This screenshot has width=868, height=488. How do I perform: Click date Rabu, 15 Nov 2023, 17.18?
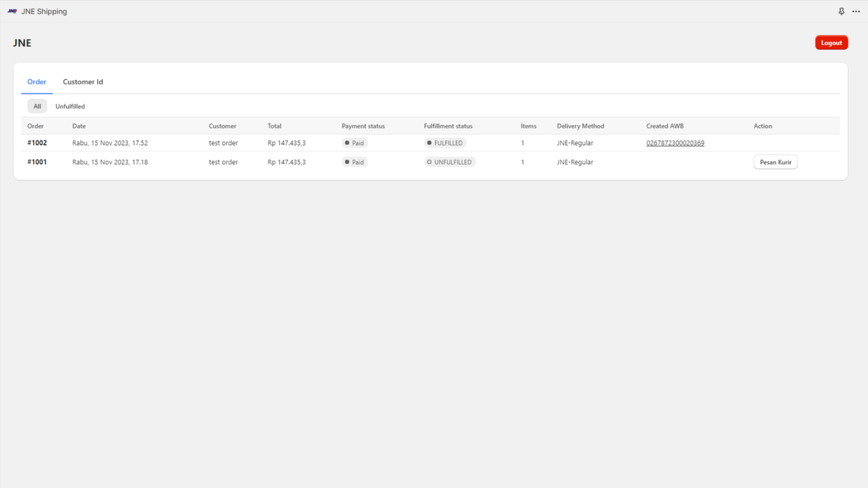(110, 162)
